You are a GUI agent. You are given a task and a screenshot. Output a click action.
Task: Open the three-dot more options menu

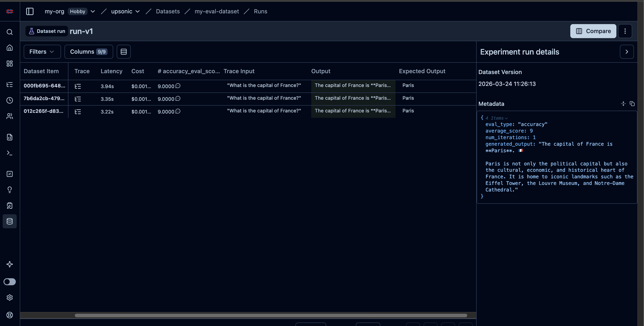pos(625,31)
